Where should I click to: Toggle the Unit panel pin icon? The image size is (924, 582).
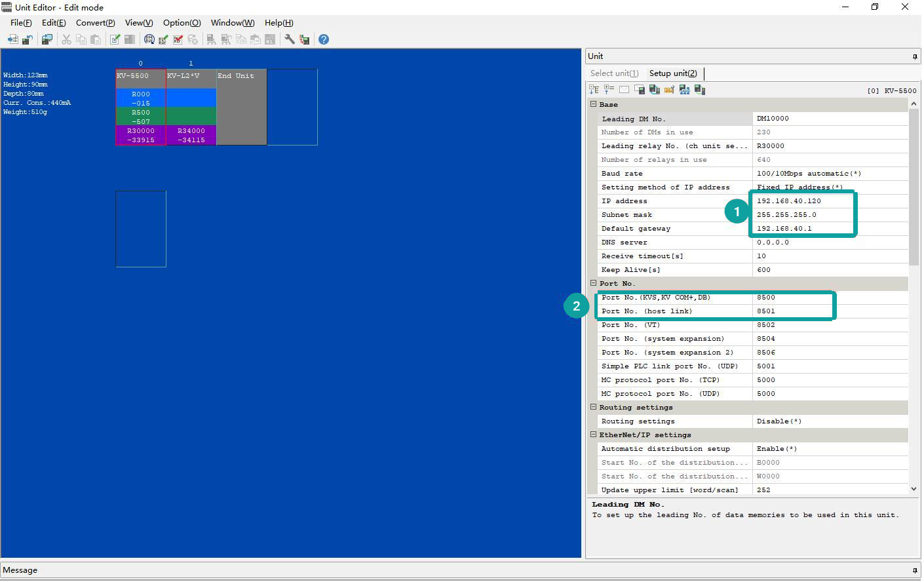(915, 57)
